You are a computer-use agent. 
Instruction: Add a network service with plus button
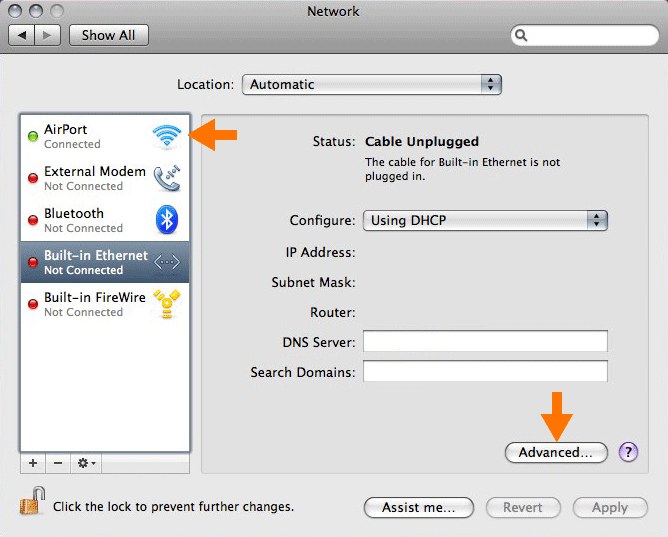pos(33,463)
